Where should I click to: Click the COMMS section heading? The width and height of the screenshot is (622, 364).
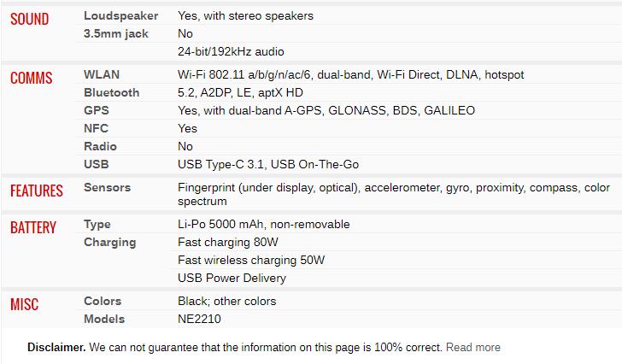(x=32, y=78)
